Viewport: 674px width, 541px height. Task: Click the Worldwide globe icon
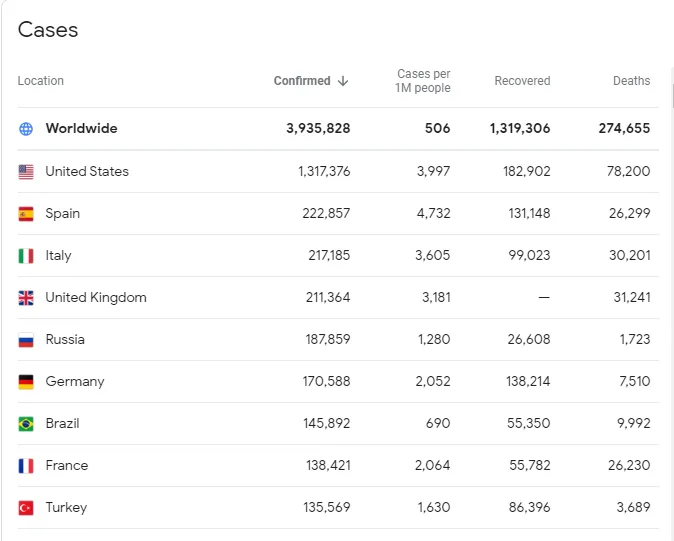[26, 128]
